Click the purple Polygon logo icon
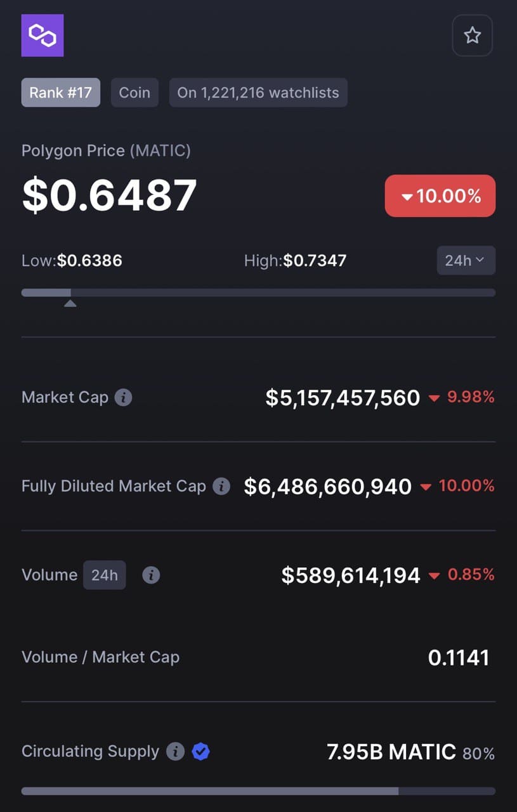Image resolution: width=517 pixels, height=812 pixels. point(43,36)
